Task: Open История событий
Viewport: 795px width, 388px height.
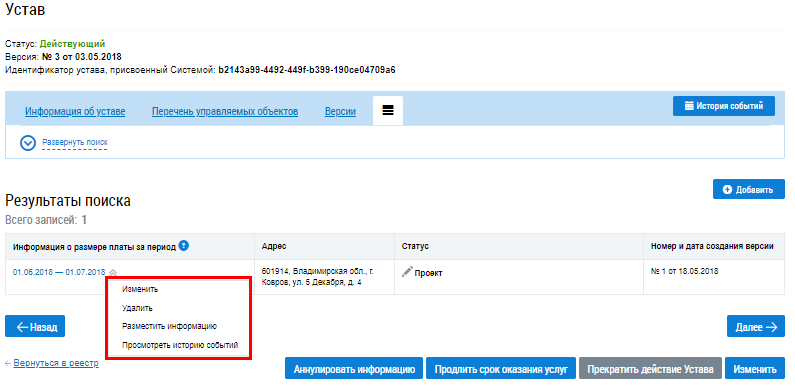Action: coord(724,106)
